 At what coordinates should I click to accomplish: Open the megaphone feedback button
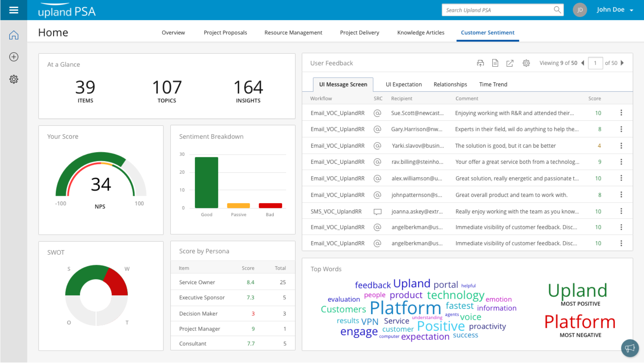tap(630, 348)
